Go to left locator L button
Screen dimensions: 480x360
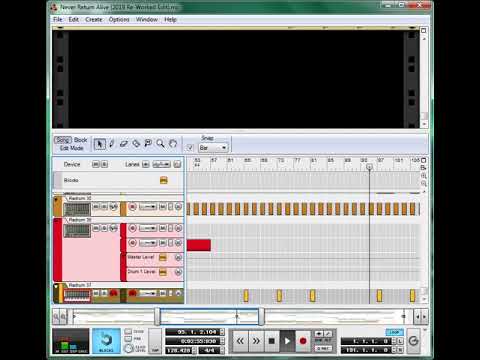pos(400,341)
